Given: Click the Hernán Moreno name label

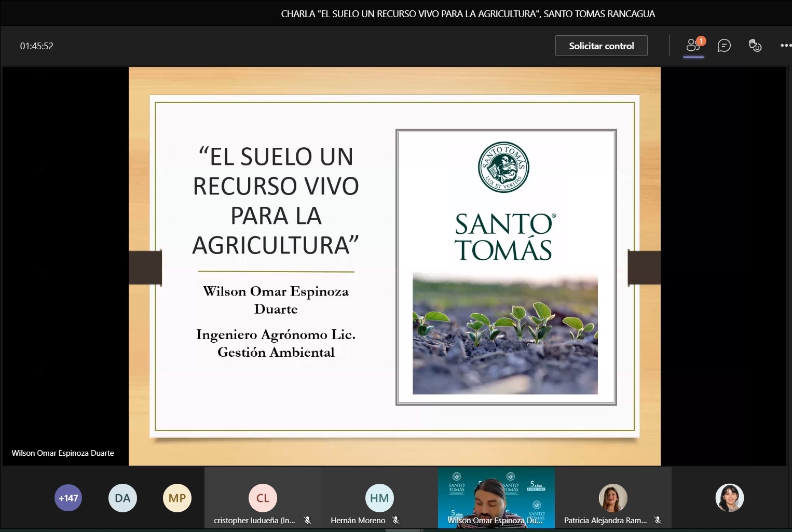Looking at the screenshot, I should pyautogui.click(x=358, y=520).
